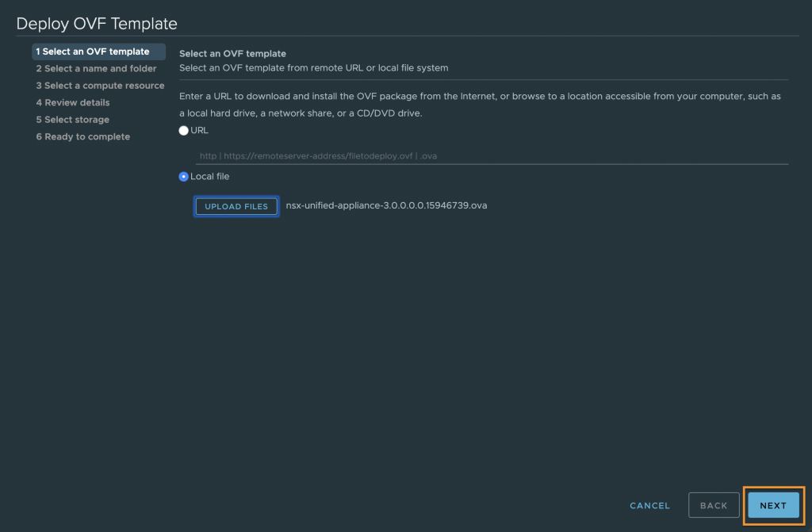Select the Local file radio button
The height and width of the screenshot is (532, 812).
pyautogui.click(x=183, y=177)
